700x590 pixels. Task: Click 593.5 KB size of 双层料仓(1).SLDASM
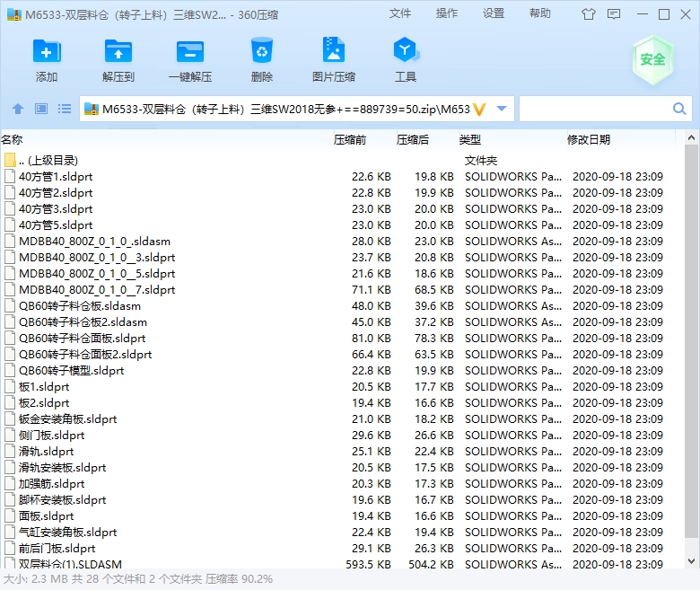[368, 564]
